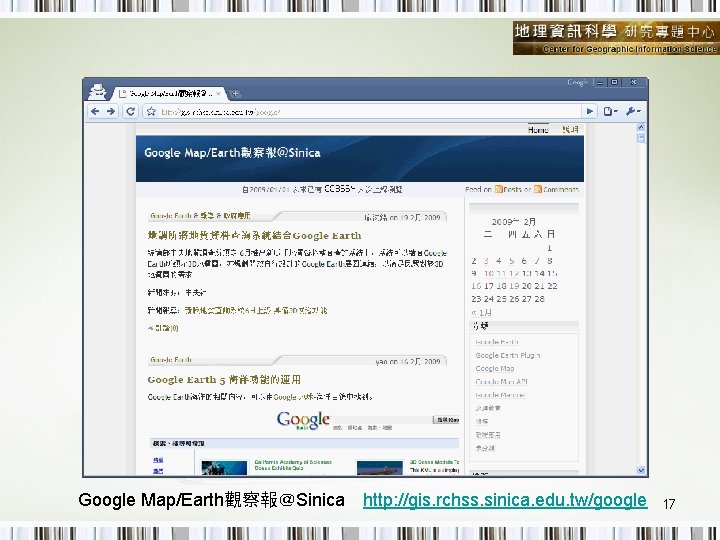The width and height of the screenshot is (720, 540).
Task: Click the related news link in first post
Action: click(x=255, y=310)
